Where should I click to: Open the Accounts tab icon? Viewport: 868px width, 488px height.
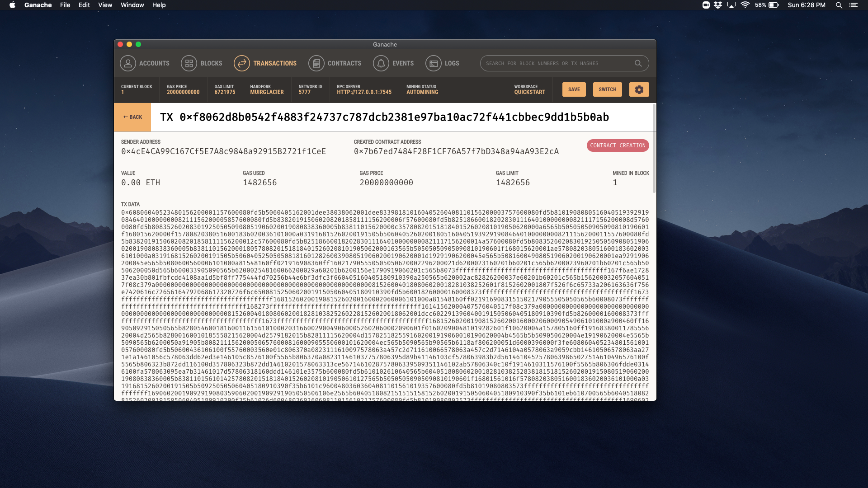click(x=128, y=63)
